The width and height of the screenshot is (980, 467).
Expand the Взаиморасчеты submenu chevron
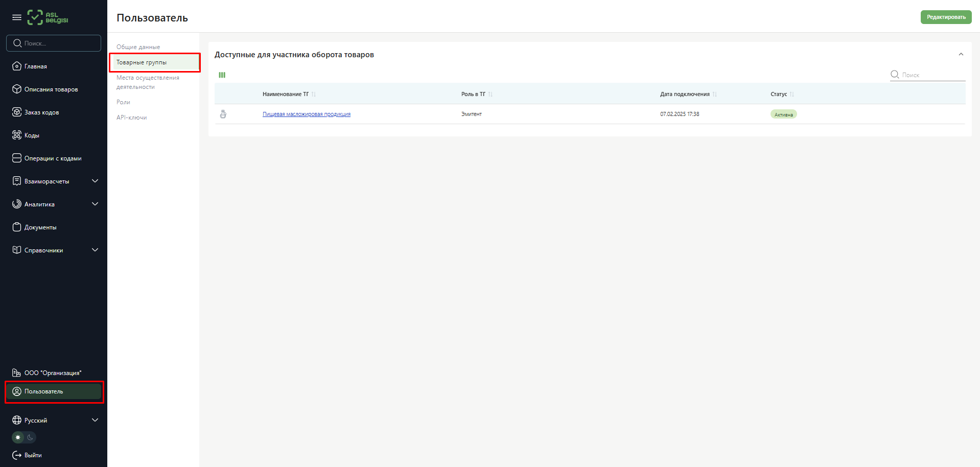click(x=95, y=181)
